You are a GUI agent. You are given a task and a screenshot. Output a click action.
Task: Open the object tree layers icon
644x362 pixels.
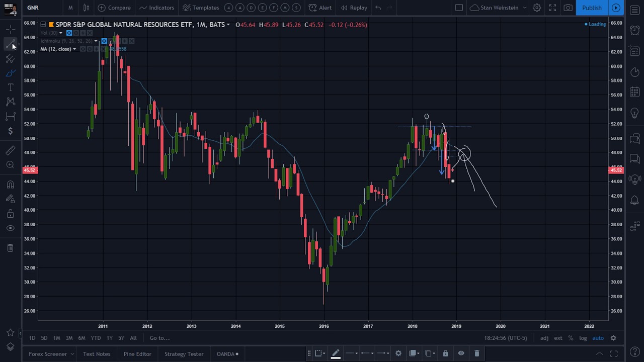[x=11, y=347]
